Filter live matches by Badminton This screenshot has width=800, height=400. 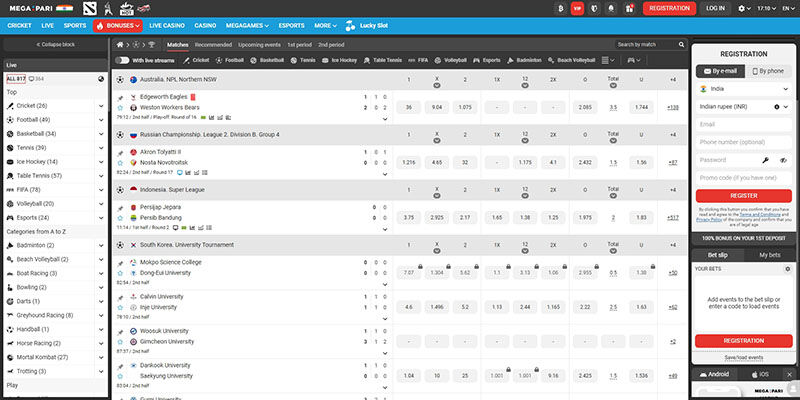tap(524, 60)
